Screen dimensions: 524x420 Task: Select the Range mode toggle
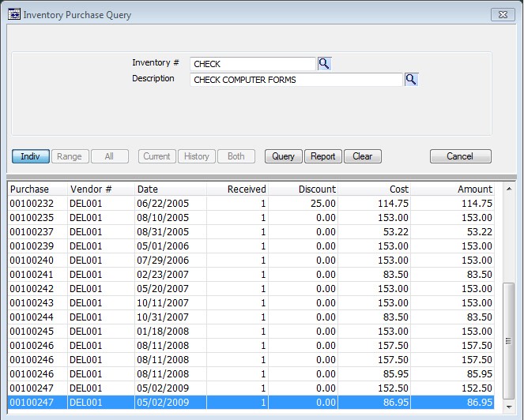click(70, 156)
